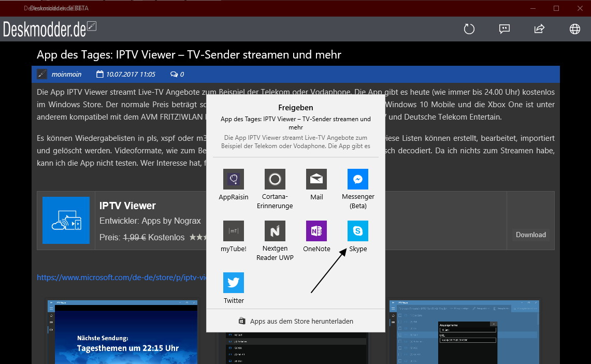This screenshot has width=591, height=364.
Task: Share the article via Skype
Action: click(x=358, y=230)
